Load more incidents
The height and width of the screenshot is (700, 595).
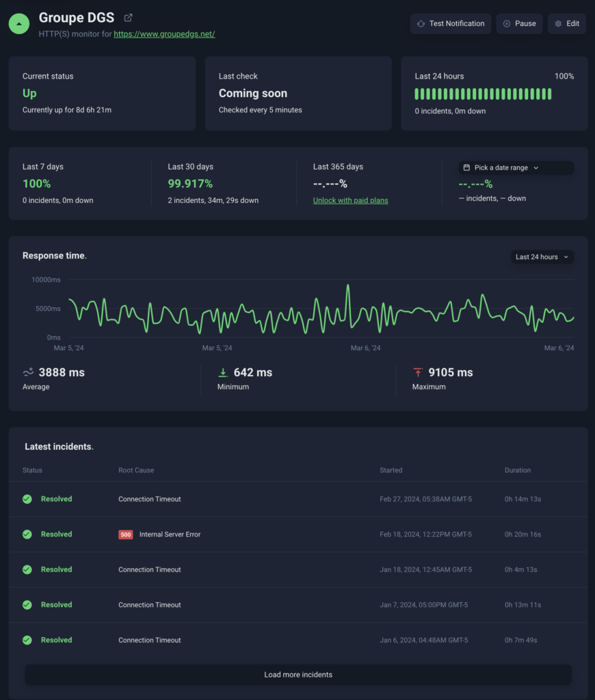point(298,675)
